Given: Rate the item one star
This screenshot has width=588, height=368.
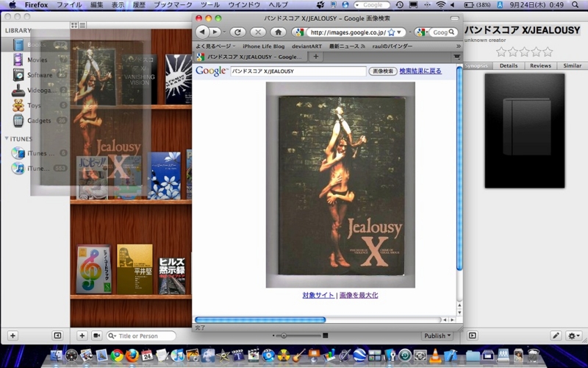Looking at the screenshot, I should coord(501,52).
